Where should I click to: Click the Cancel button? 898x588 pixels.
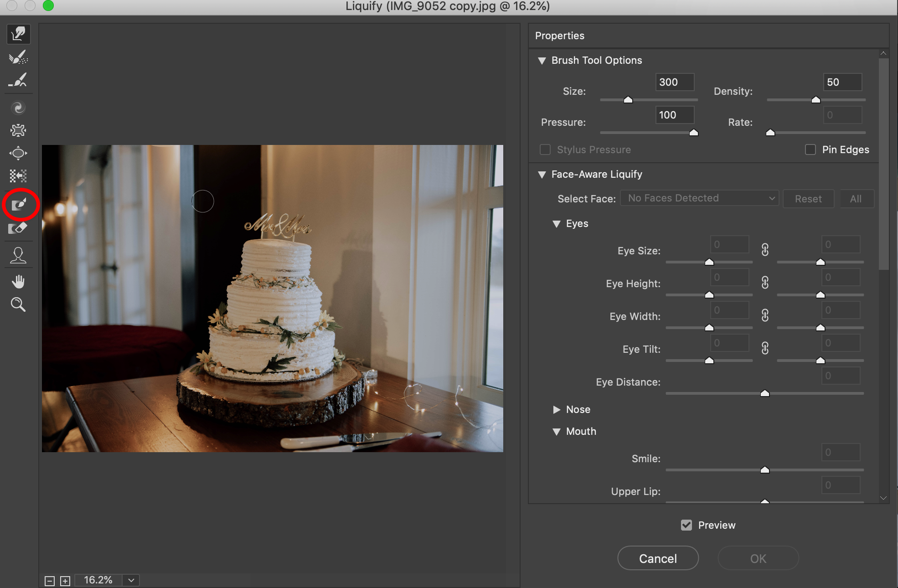pos(658,558)
